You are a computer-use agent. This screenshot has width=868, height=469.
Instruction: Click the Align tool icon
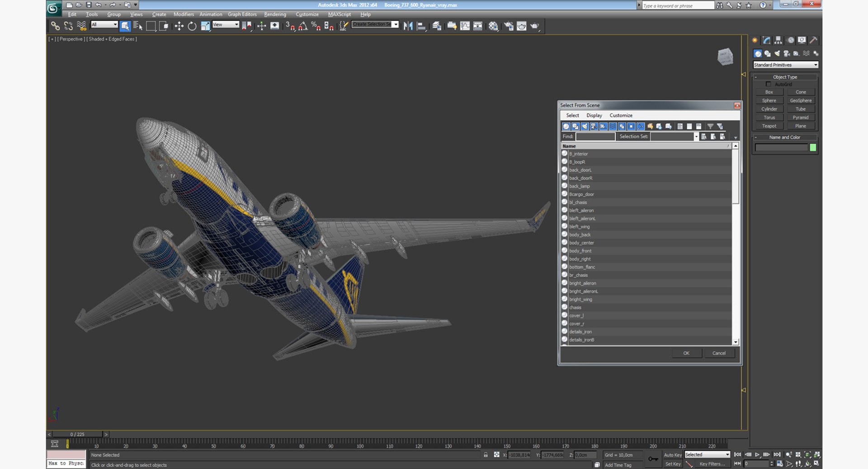tap(421, 26)
